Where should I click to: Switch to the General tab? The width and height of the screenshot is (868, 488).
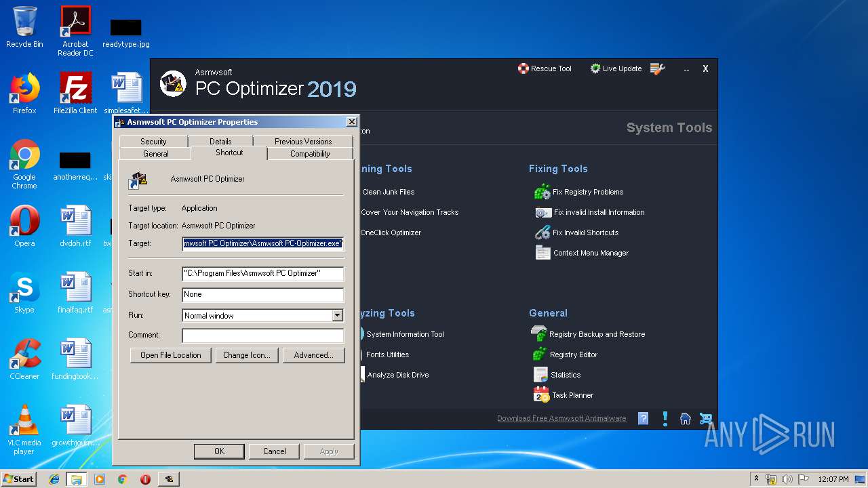tap(156, 154)
